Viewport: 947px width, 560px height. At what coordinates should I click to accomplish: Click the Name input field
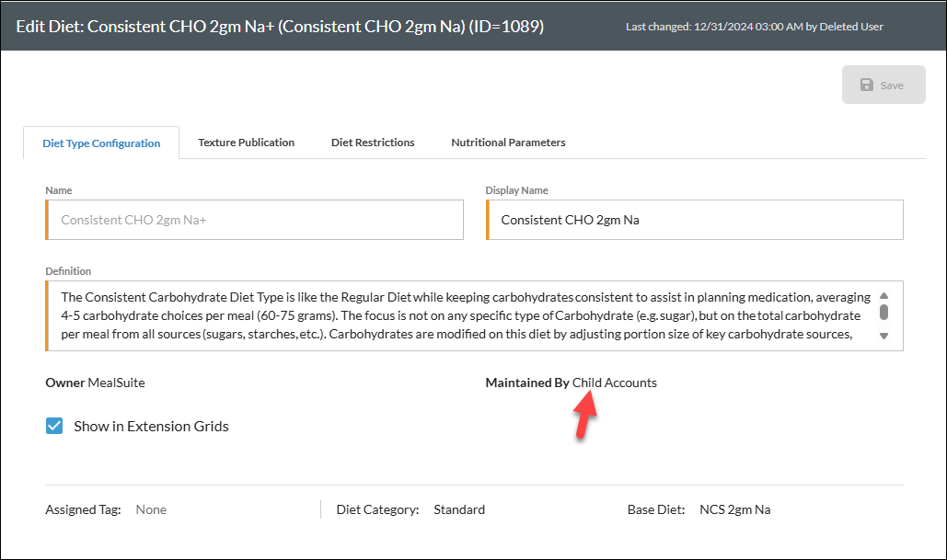254,220
